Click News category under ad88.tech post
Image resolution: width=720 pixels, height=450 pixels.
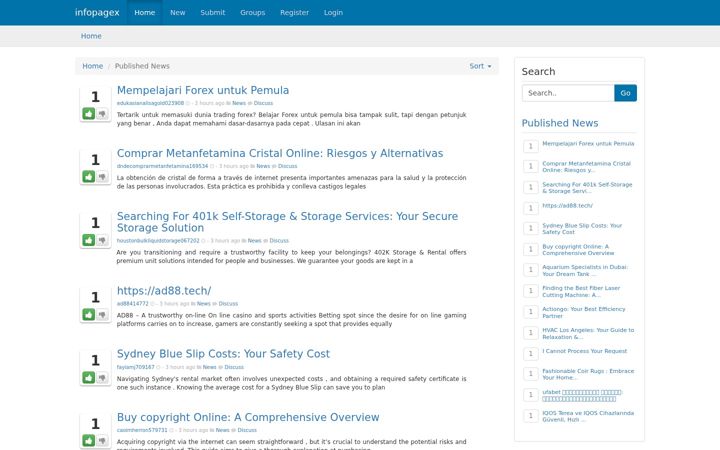coord(203,304)
